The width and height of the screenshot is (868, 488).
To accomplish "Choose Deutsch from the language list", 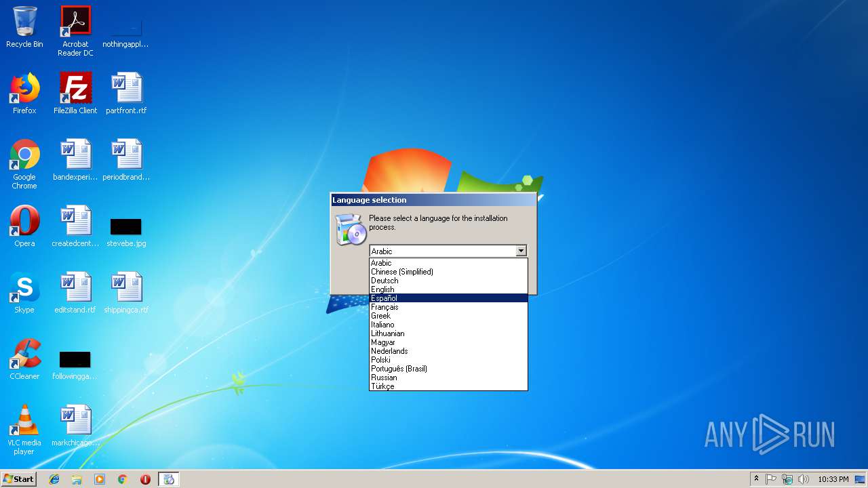I will pos(448,281).
